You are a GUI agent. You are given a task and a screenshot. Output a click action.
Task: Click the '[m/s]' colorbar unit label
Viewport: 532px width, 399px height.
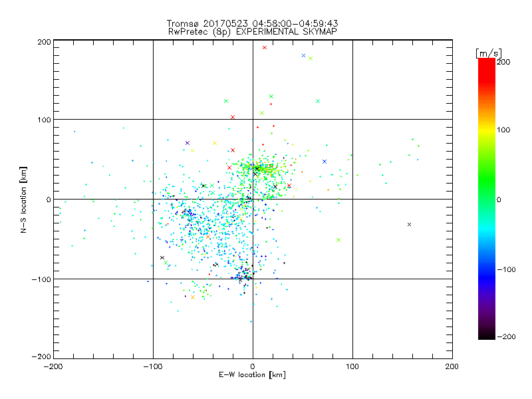pos(489,53)
